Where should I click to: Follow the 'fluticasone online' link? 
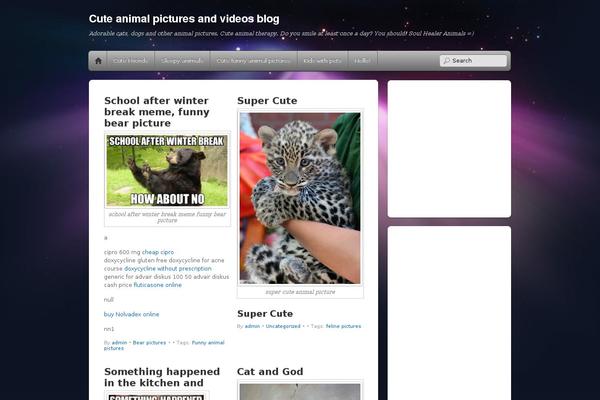(158, 285)
